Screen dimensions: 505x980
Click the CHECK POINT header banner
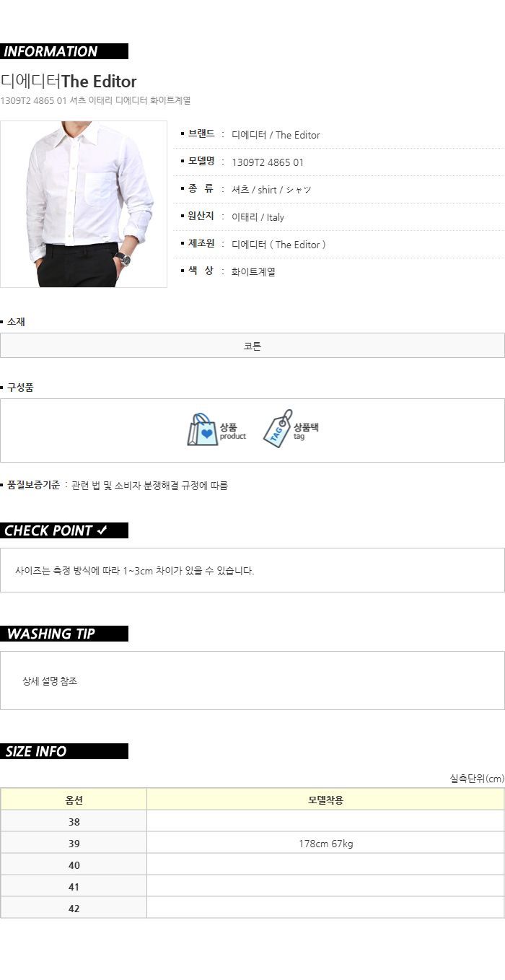pyautogui.click(x=64, y=530)
